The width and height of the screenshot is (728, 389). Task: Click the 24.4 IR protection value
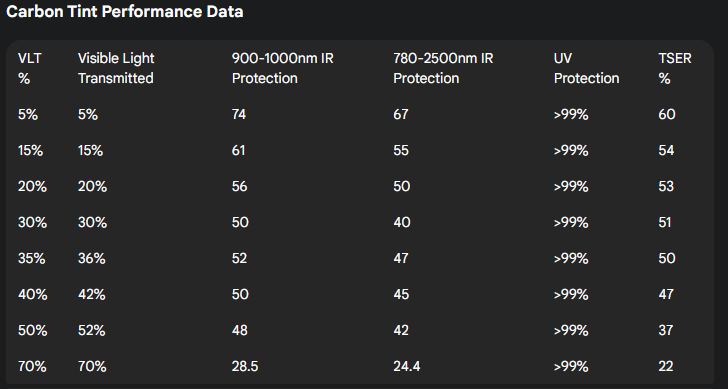click(406, 366)
